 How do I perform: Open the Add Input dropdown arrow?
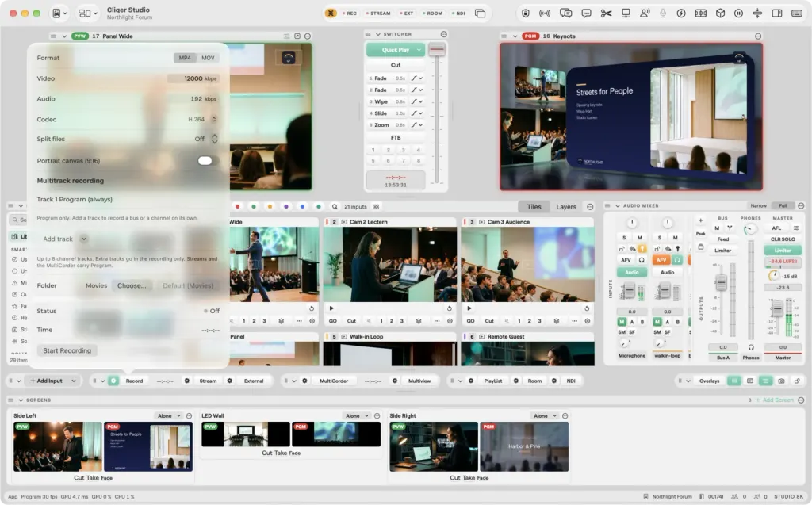pos(74,381)
